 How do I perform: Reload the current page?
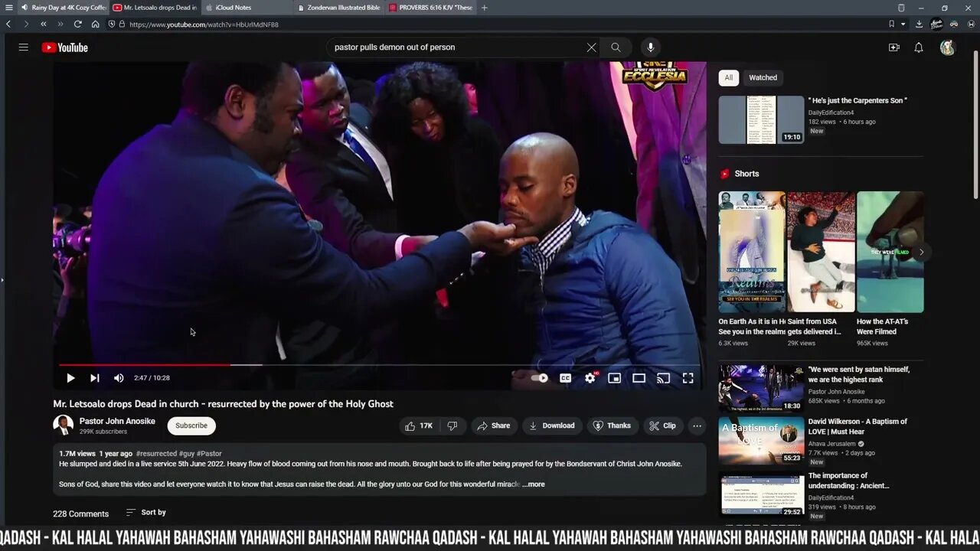(x=77, y=24)
